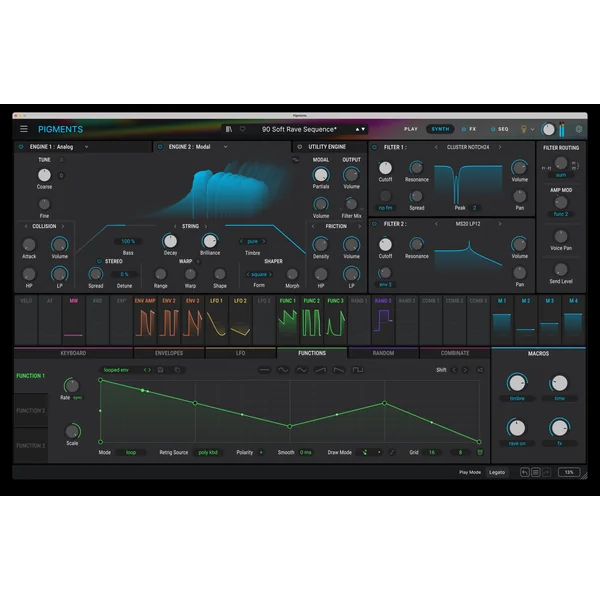This screenshot has width=600, height=600.
Task: Open the history list icon
Action: (x=536, y=472)
